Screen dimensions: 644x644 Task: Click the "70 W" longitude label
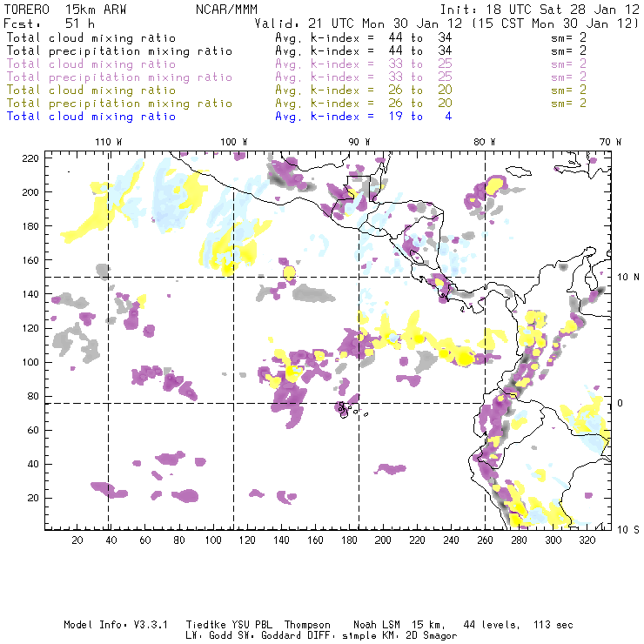click(x=610, y=142)
